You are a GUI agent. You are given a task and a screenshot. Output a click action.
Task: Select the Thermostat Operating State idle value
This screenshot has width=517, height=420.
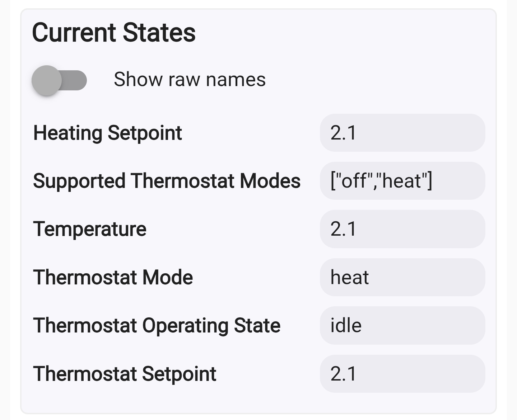pyautogui.click(x=402, y=325)
